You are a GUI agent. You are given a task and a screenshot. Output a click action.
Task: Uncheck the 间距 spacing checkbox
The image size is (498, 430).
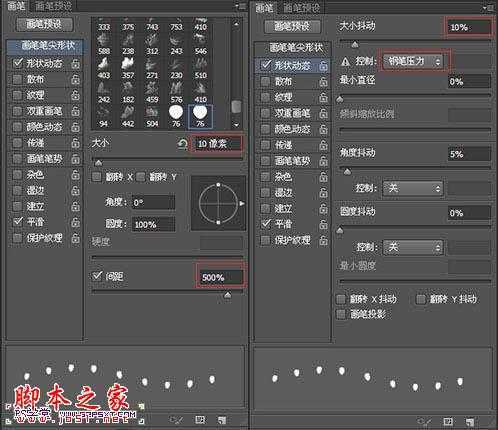click(x=97, y=276)
